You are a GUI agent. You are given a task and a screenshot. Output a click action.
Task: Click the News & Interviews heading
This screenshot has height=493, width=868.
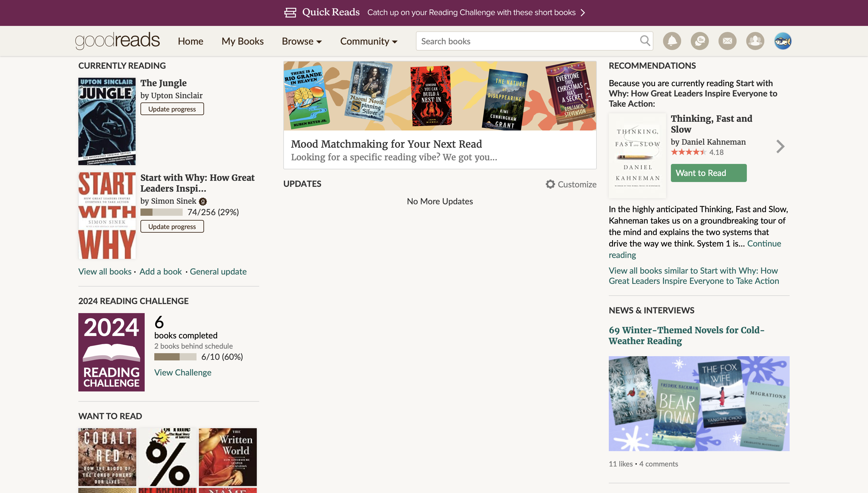point(651,310)
